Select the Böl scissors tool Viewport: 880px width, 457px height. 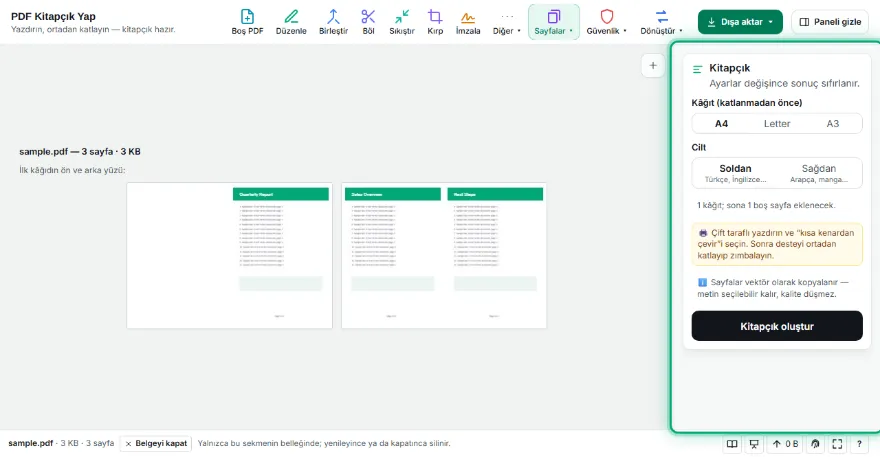pyautogui.click(x=368, y=22)
